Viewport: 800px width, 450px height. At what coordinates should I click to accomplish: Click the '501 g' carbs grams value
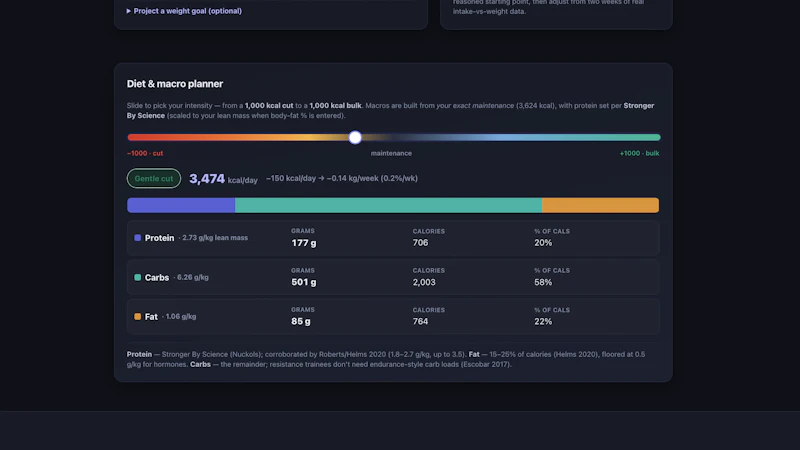(304, 282)
